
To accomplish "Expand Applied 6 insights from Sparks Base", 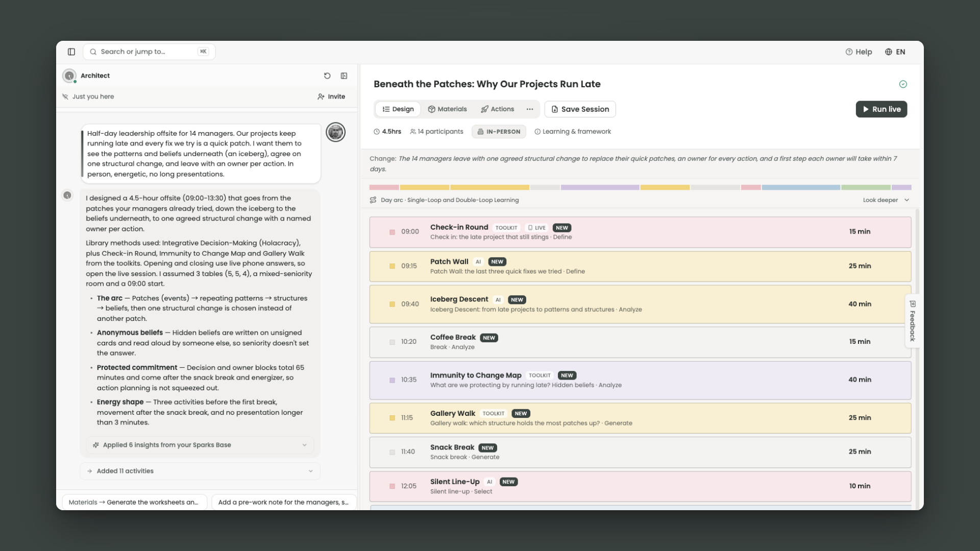I will click(x=200, y=445).
